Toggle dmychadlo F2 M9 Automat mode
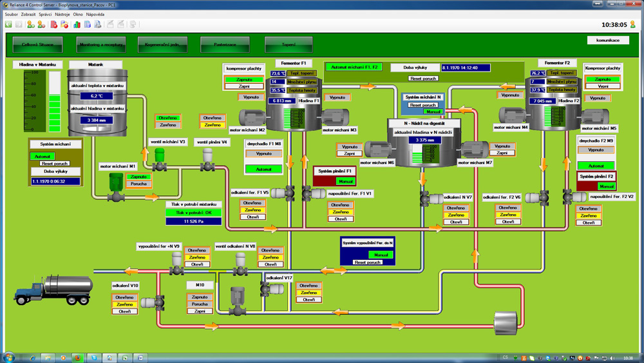The width and height of the screenshot is (644, 363). 596,166
